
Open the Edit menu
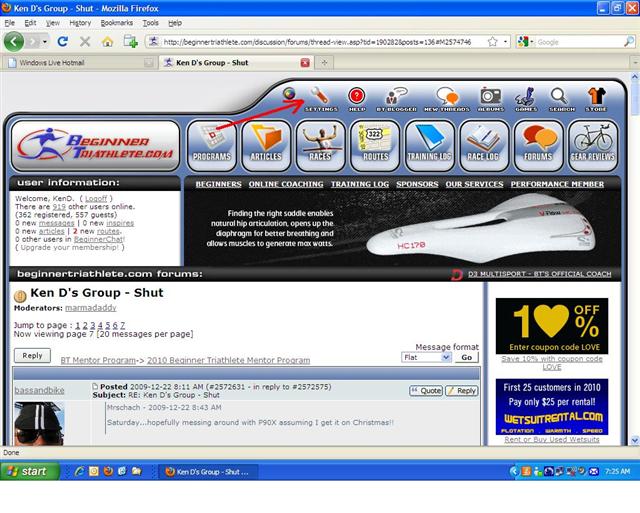click(x=30, y=23)
